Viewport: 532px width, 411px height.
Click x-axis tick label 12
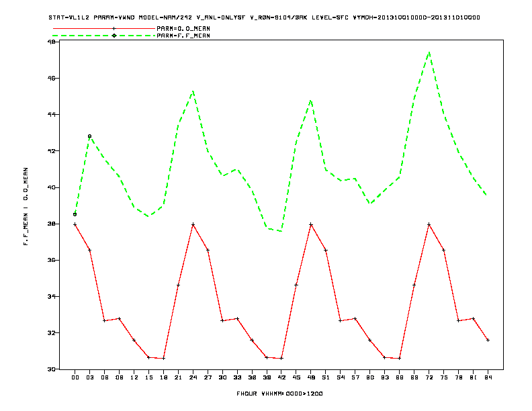tap(134, 377)
